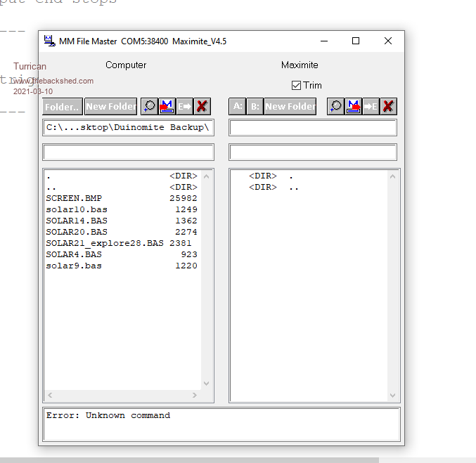Click the Computer panel send-to-Maximite arrow icon
Viewport: 476px width, 463px height.
tap(184, 106)
